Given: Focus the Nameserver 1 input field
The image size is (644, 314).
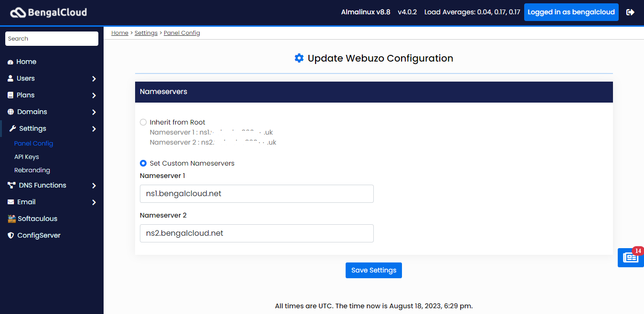Looking at the screenshot, I should 256,193.
